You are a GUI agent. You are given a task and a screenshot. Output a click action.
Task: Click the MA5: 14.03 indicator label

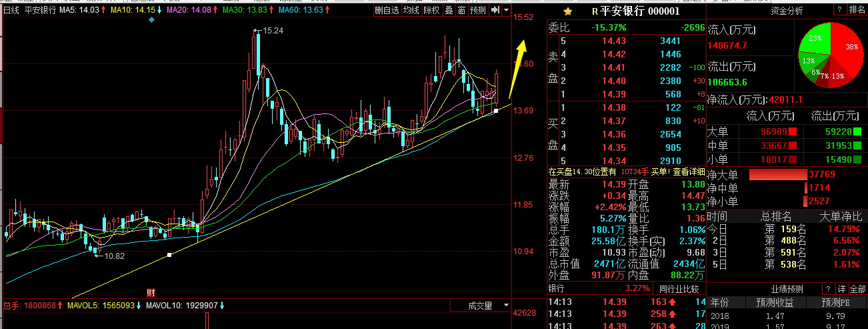pyautogui.click(x=82, y=11)
